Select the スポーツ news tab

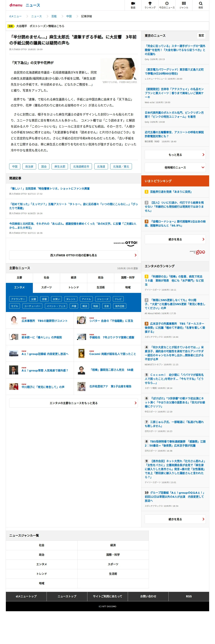46,287
